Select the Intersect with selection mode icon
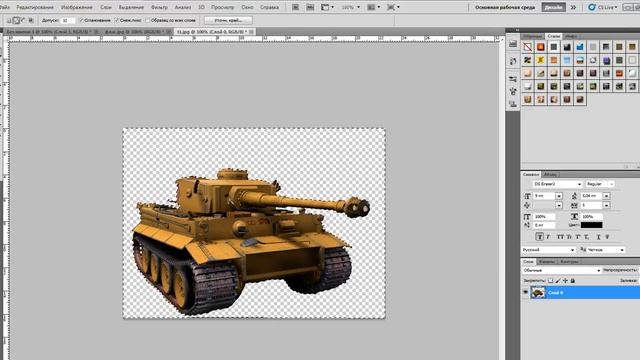Viewport: 640px width, 360px height. (x=31, y=20)
